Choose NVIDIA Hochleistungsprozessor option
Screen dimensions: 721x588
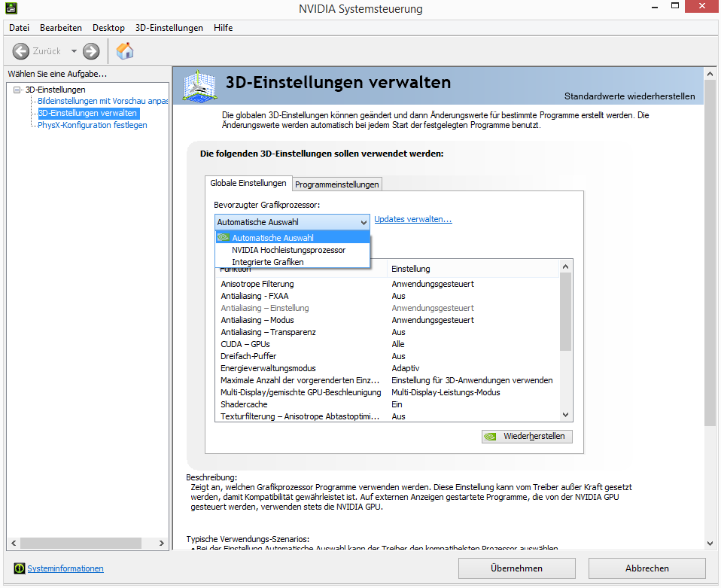[x=293, y=250]
